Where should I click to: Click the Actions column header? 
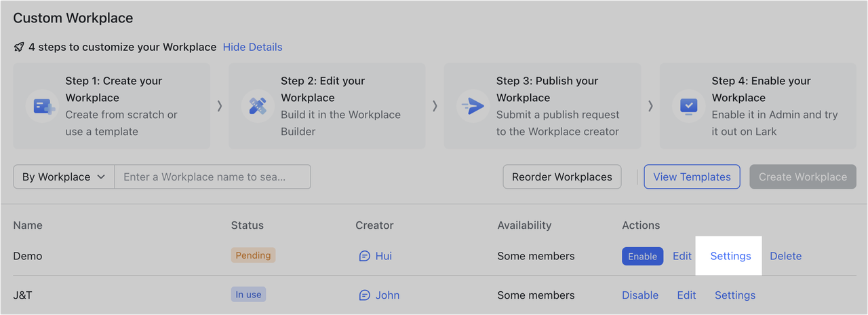pyautogui.click(x=641, y=225)
